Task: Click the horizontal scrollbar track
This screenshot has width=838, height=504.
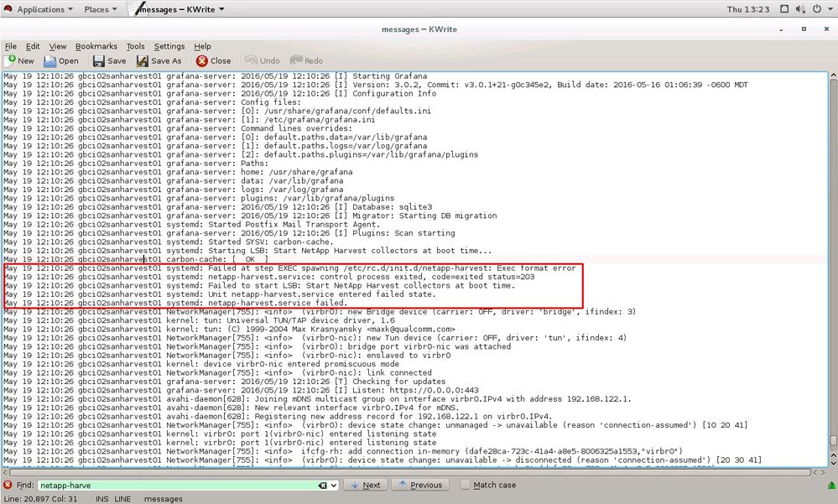Action: point(409,472)
